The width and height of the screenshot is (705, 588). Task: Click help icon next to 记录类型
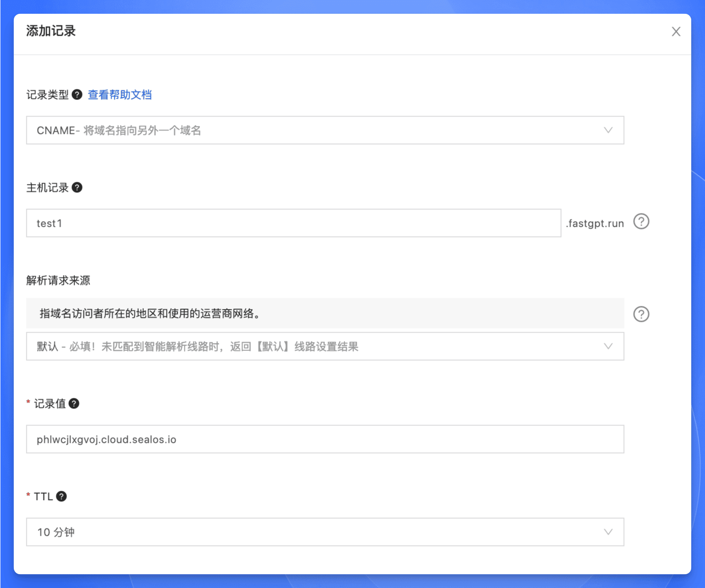(77, 95)
